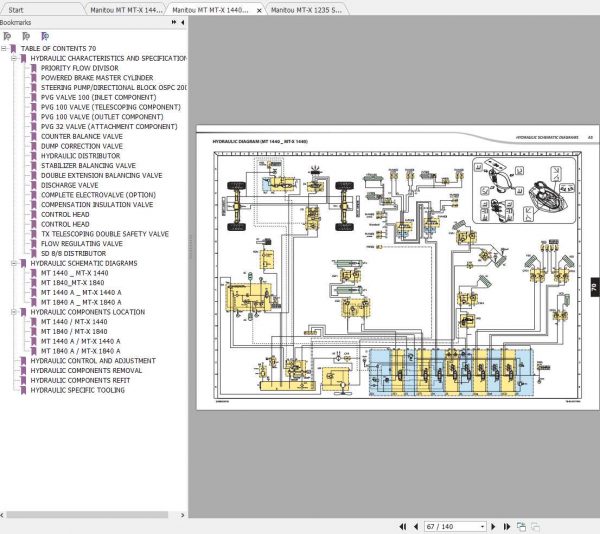The height and width of the screenshot is (534, 600).
Task: Click the bookmarks scrollbar right arrow
Action: point(183,515)
